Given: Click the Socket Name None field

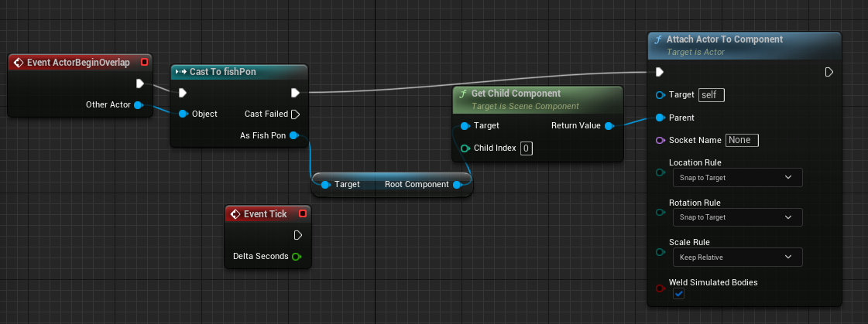Looking at the screenshot, I should point(742,141).
